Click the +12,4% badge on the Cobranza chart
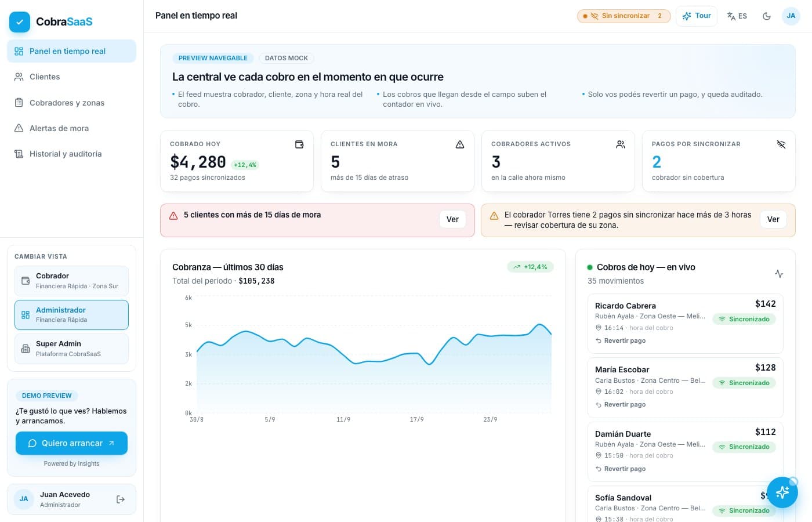Viewport: 812px width, 522px height. pos(530,267)
